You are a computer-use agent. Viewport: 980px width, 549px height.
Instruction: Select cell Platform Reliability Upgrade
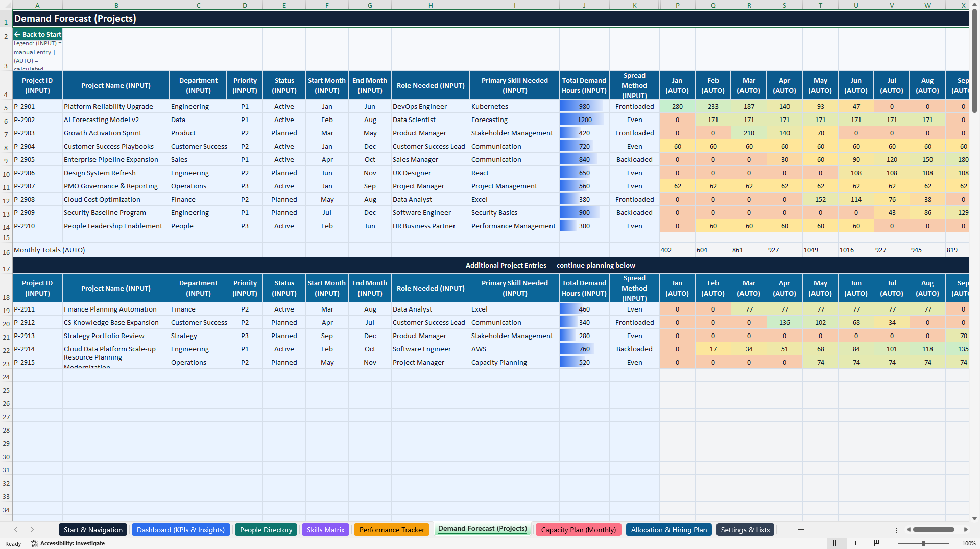coord(116,106)
